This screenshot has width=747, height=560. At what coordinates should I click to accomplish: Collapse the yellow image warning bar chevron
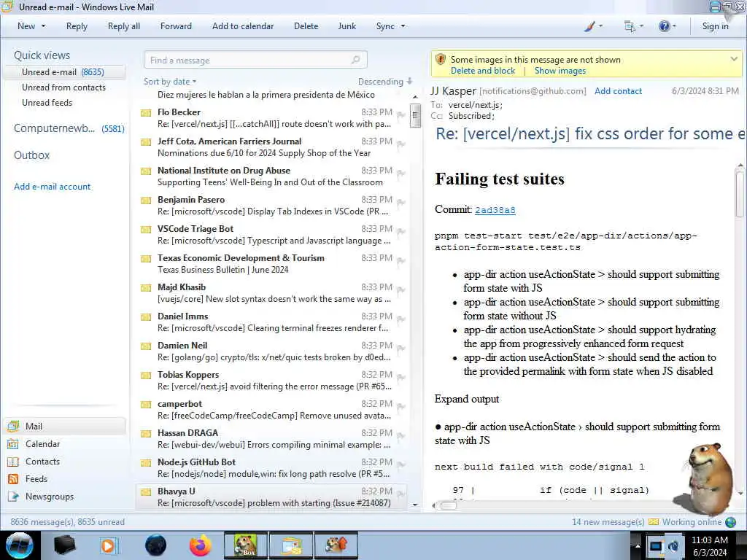point(734,59)
